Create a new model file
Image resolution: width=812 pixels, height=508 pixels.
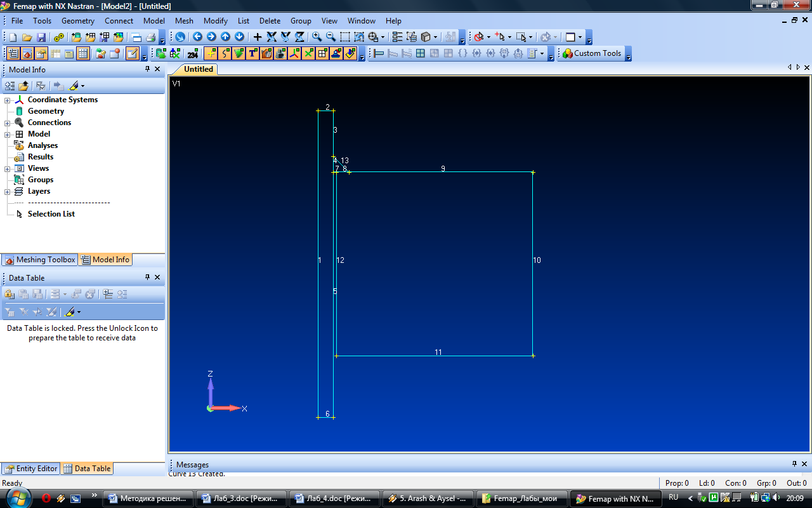click(13, 37)
